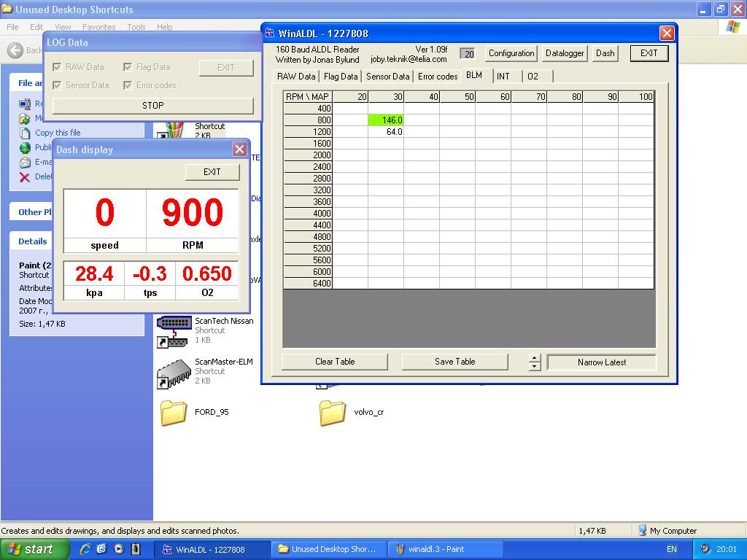Open the Error codes tab
This screenshot has width=747, height=560.
click(438, 77)
